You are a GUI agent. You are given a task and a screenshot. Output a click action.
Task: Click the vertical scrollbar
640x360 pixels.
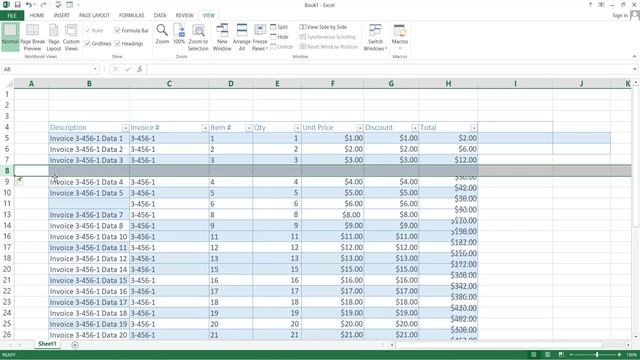coord(636,157)
